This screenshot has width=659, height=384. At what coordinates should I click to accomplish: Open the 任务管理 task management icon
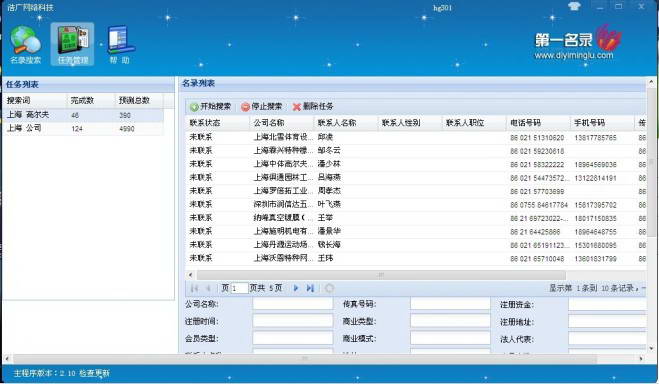click(73, 45)
